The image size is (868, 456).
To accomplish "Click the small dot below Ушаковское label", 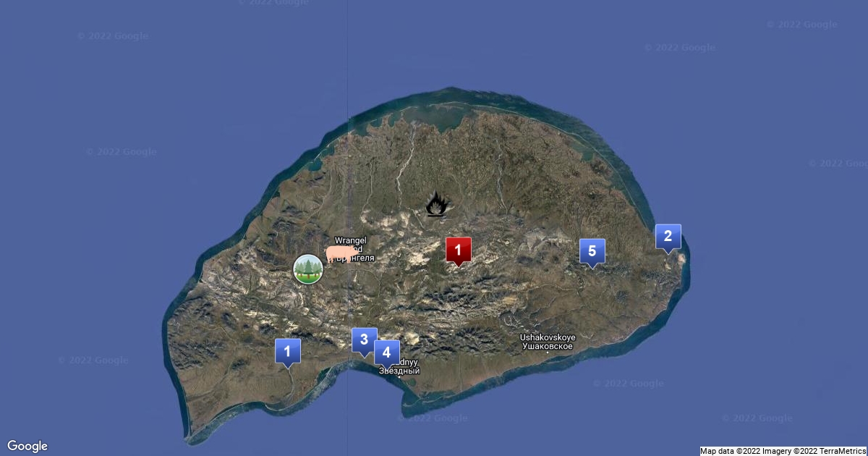I will pyautogui.click(x=548, y=353).
